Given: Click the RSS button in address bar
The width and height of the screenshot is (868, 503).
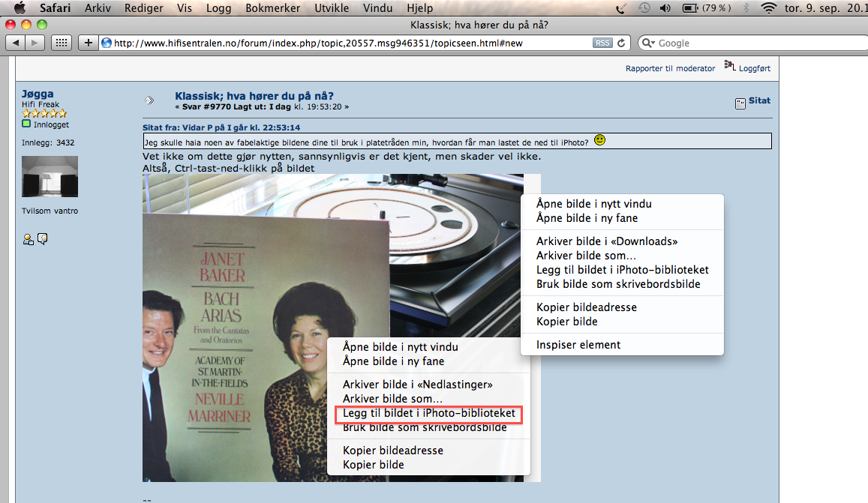Looking at the screenshot, I should 602,43.
